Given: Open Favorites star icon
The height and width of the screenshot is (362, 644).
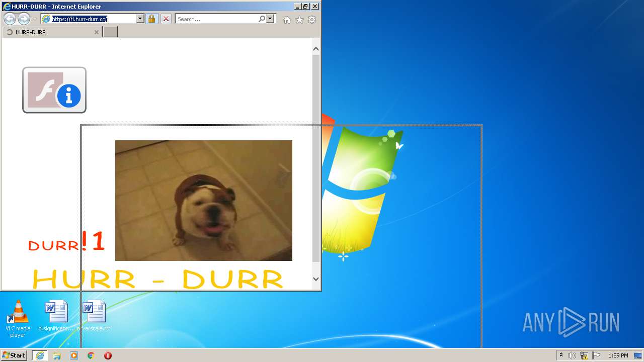Looking at the screenshot, I should (x=300, y=20).
